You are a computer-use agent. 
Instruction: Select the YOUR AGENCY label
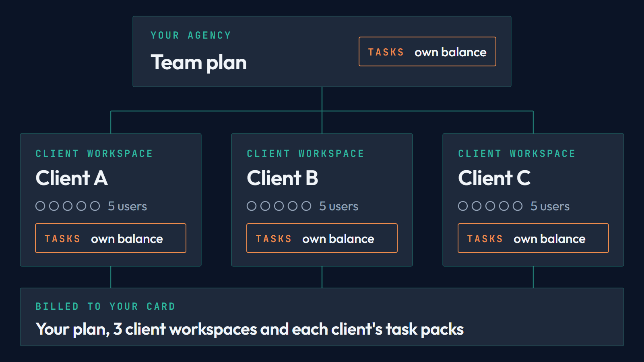point(191,35)
